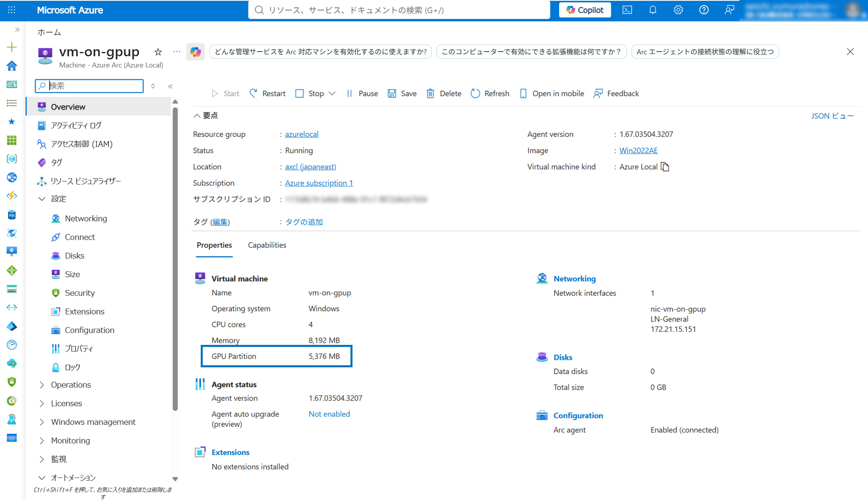Viewport: 868px width, 500px height.
Task: Go to Home via sidebar house icon
Action: (x=12, y=66)
